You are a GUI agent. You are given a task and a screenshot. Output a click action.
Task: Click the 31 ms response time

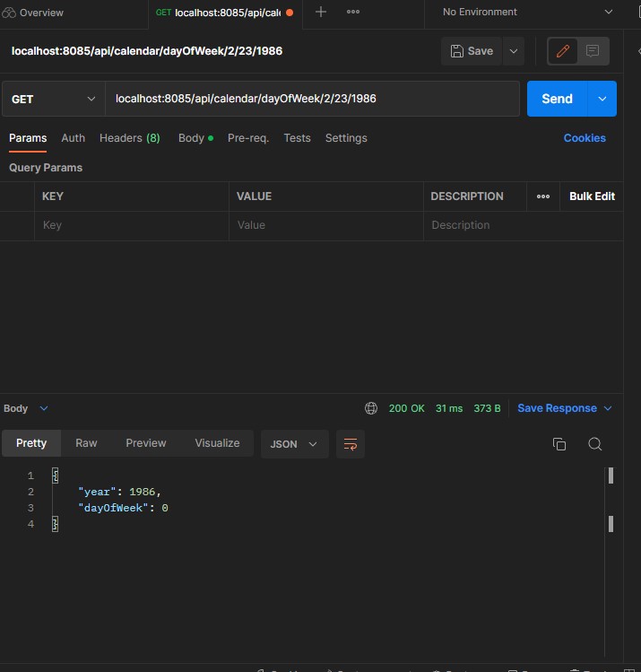click(x=449, y=408)
